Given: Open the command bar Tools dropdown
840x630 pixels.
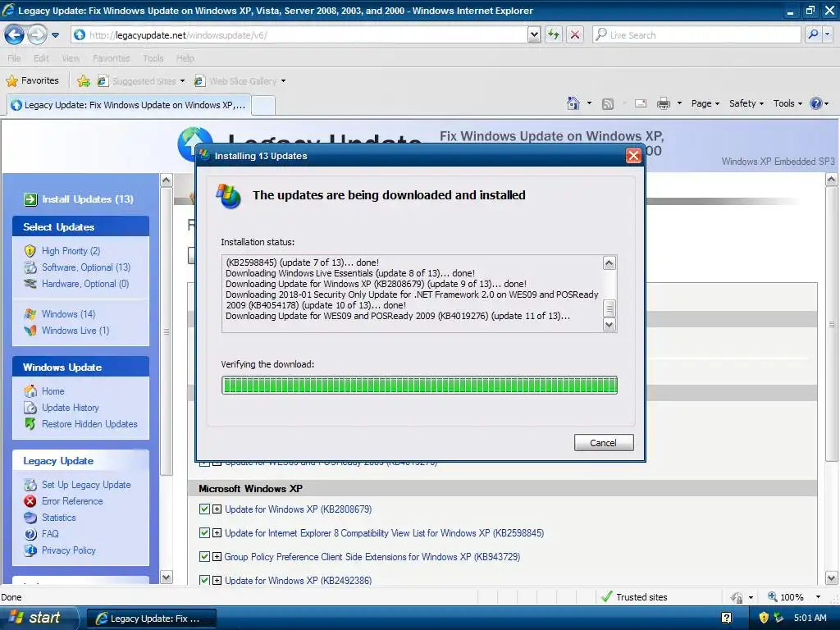Looking at the screenshot, I should click(x=787, y=103).
